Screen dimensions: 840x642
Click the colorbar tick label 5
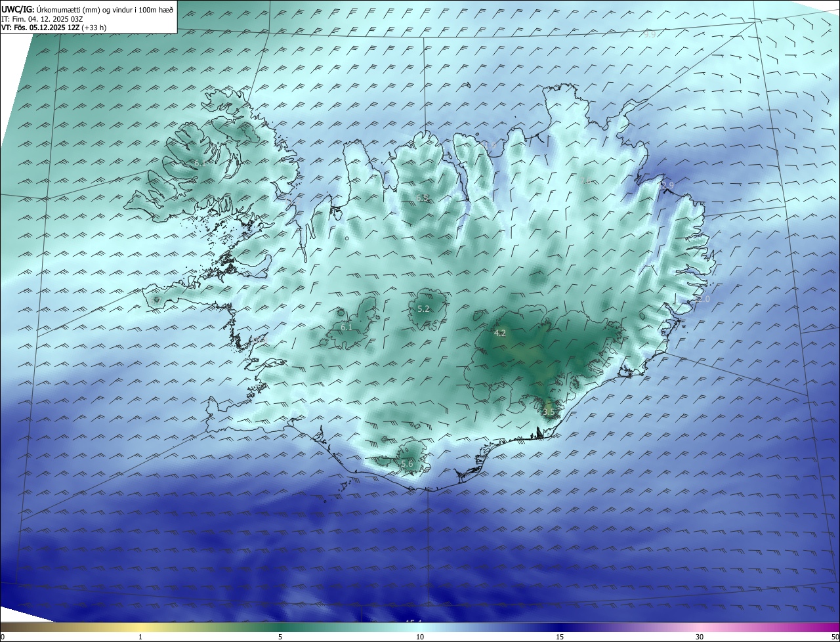click(x=280, y=637)
